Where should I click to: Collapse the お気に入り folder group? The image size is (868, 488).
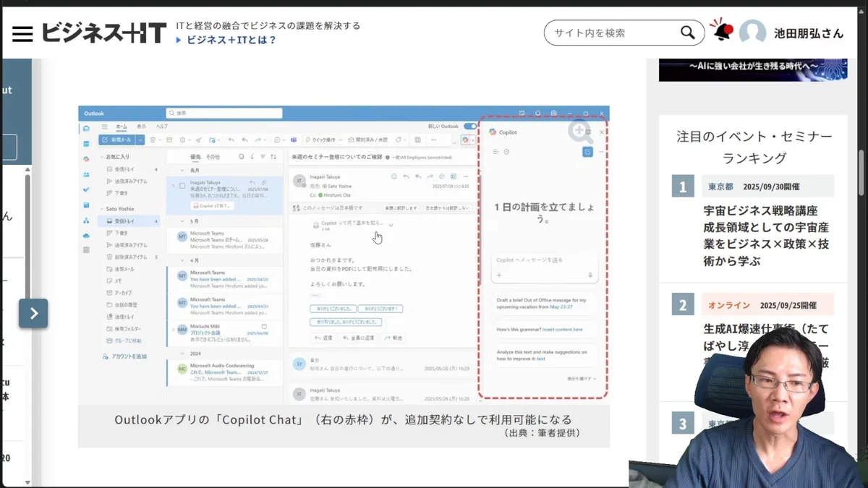tap(101, 157)
